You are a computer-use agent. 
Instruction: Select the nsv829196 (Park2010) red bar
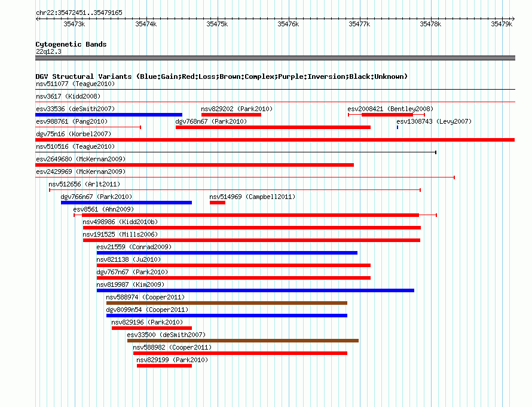pos(152,328)
